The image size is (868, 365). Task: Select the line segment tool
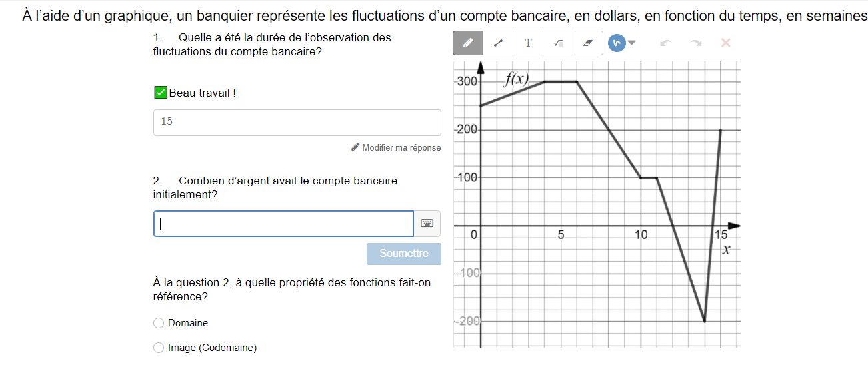pyautogui.click(x=498, y=43)
